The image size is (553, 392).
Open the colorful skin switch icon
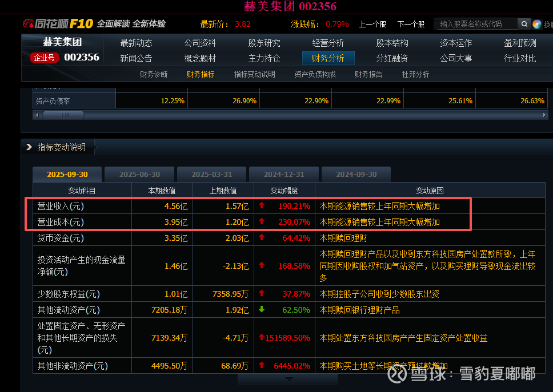tap(537, 24)
